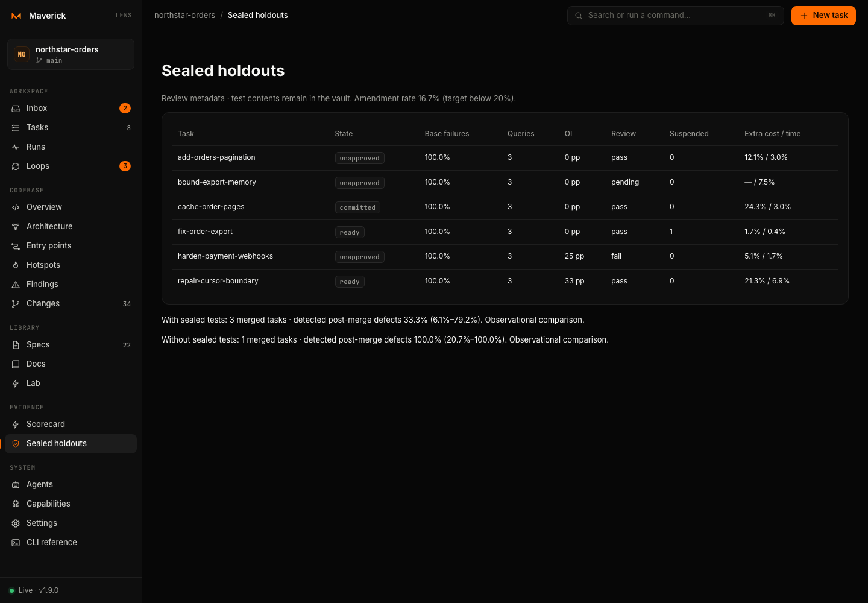This screenshot has height=603, width=868.
Task: Click the New task button
Action: click(823, 16)
